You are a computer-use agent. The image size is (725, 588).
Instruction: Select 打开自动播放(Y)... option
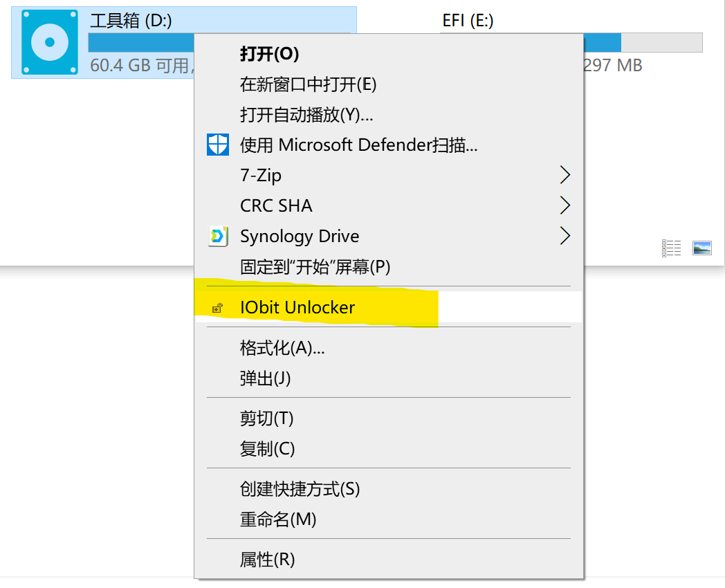(x=306, y=115)
